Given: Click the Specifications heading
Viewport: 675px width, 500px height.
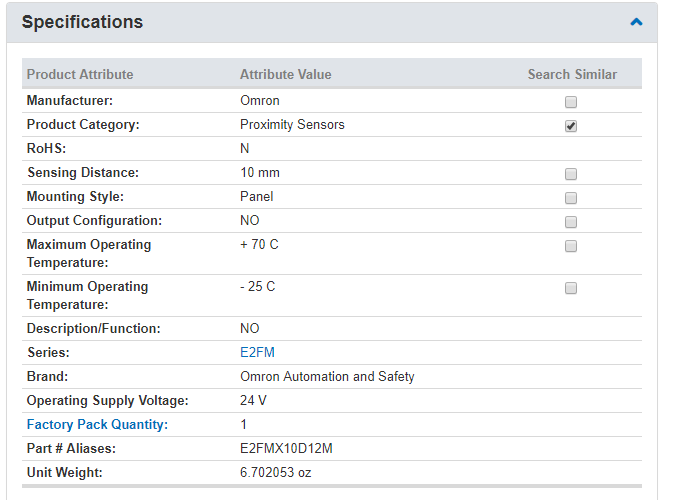Looking at the screenshot, I should (x=82, y=22).
